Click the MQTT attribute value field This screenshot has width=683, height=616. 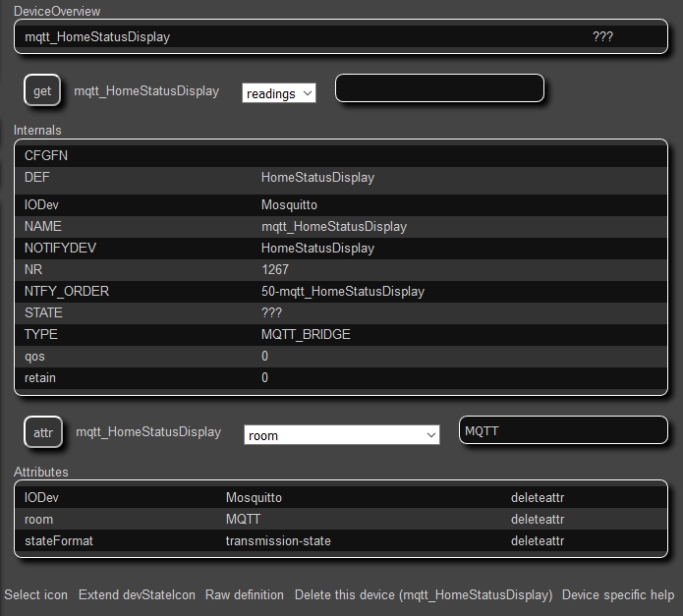coord(563,430)
